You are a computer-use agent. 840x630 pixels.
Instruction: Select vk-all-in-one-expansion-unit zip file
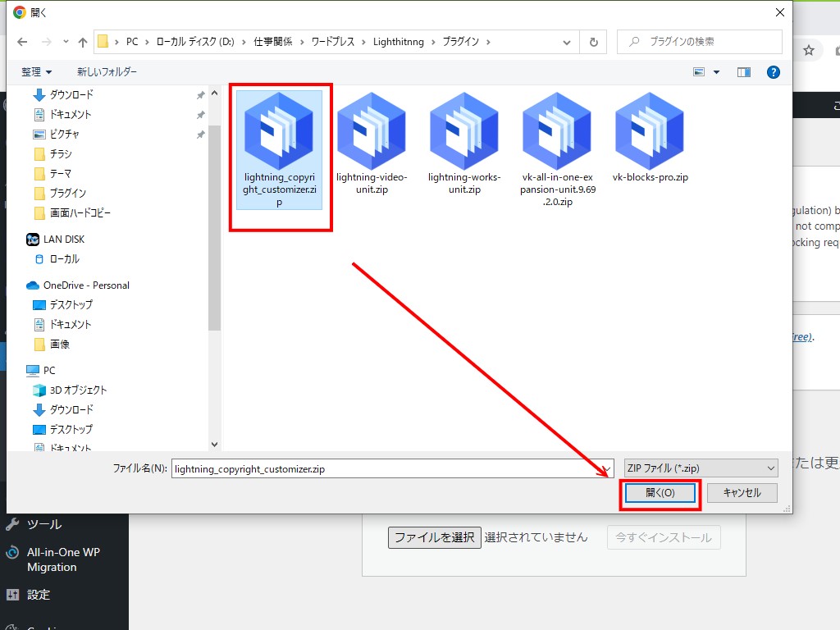tap(557, 150)
